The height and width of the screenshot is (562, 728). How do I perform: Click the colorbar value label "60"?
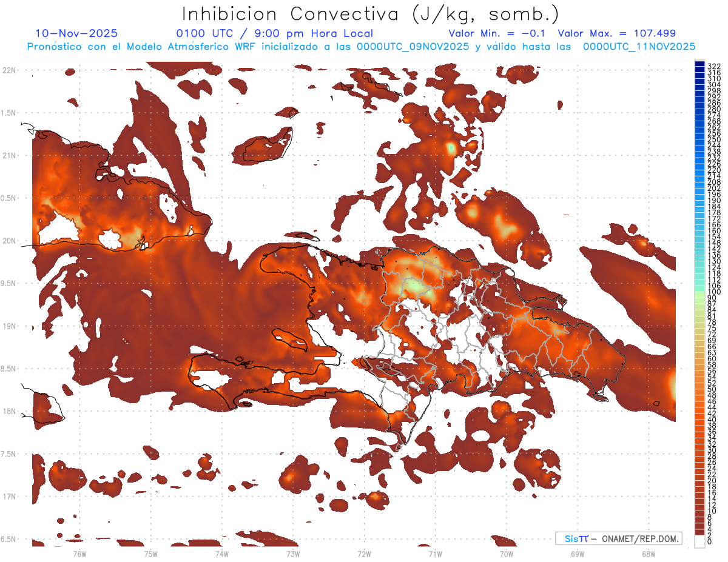(x=712, y=358)
